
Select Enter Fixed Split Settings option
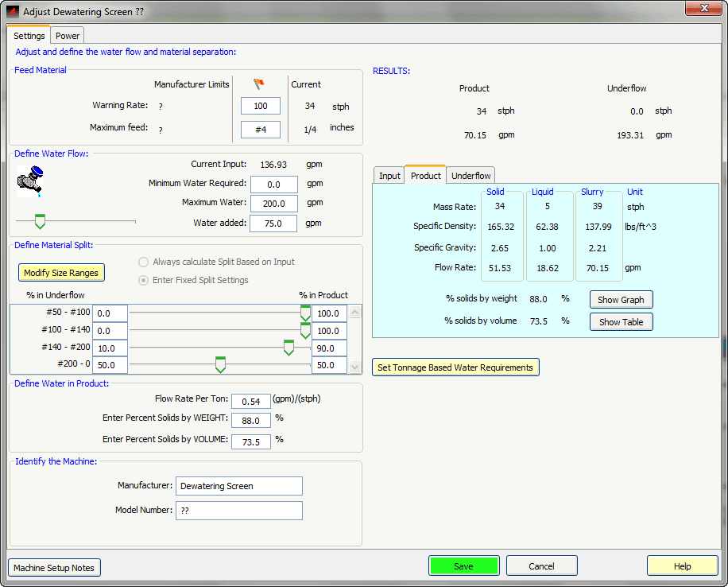(143, 280)
